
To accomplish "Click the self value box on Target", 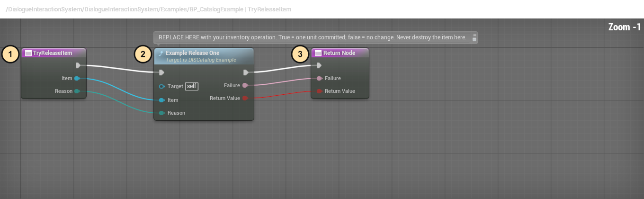I will tap(192, 86).
